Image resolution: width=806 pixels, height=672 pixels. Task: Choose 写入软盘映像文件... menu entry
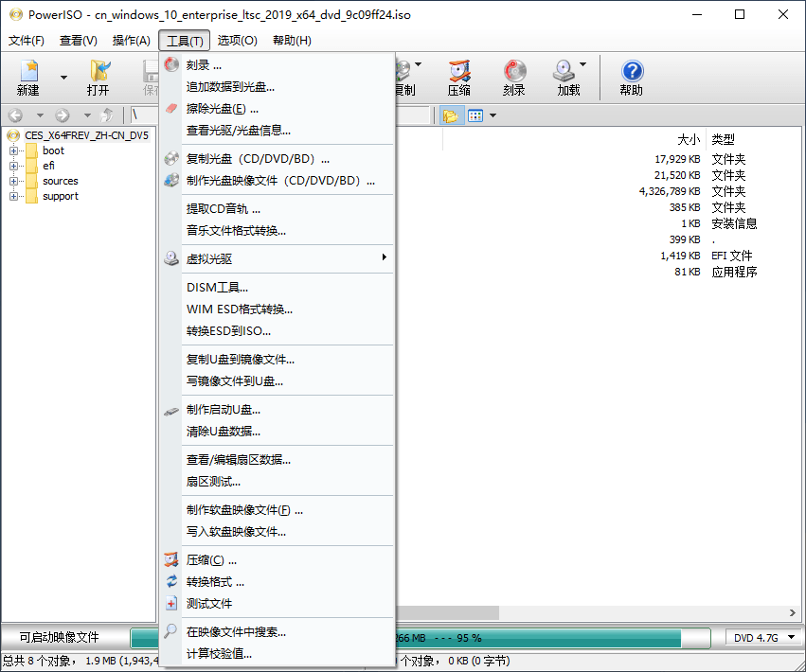click(278, 532)
